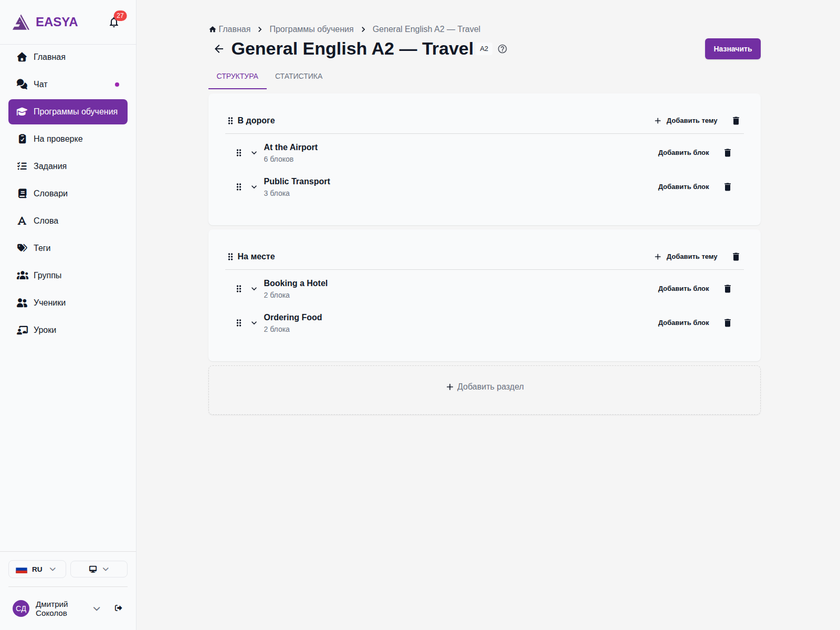Image resolution: width=840 pixels, height=630 pixels.
Task: Add a topic to "В дороге"
Action: 686,121
